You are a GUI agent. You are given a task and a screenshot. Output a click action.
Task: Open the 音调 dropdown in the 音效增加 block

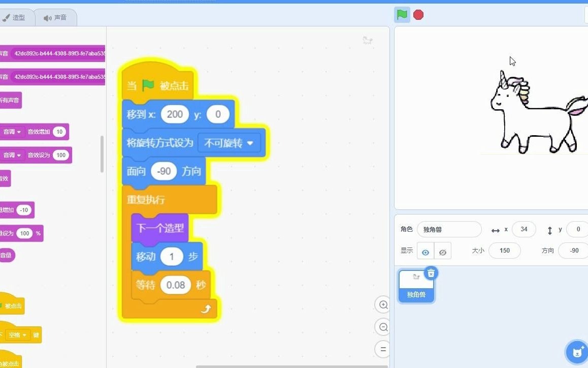[12, 132]
